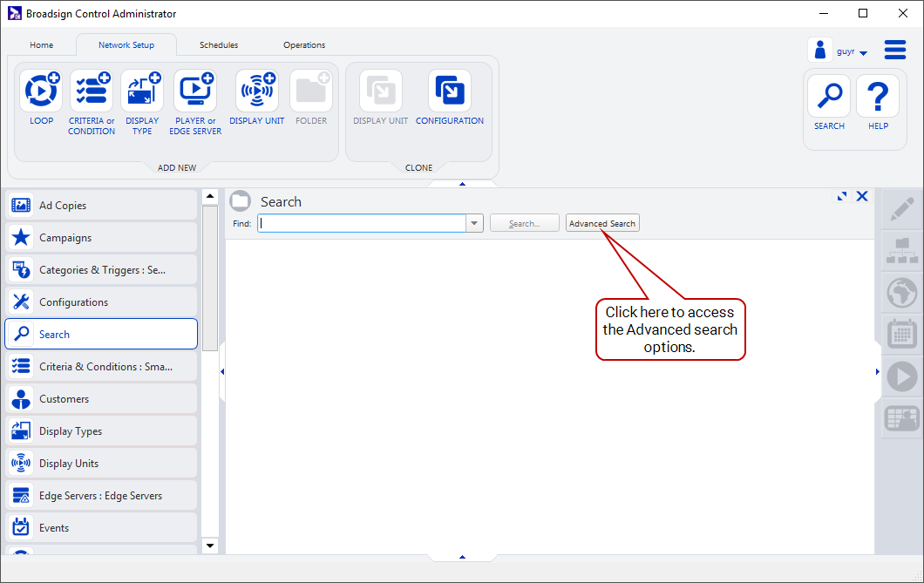Viewport: 924px width, 583px height.
Task: Toggle the bottom panel arrow
Action: (462, 557)
